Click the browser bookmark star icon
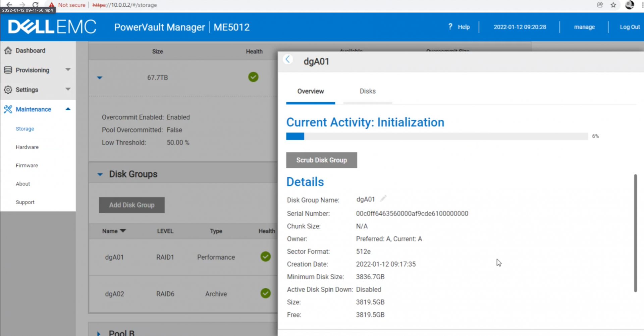This screenshot has width=644, height=336. (613, 5)
